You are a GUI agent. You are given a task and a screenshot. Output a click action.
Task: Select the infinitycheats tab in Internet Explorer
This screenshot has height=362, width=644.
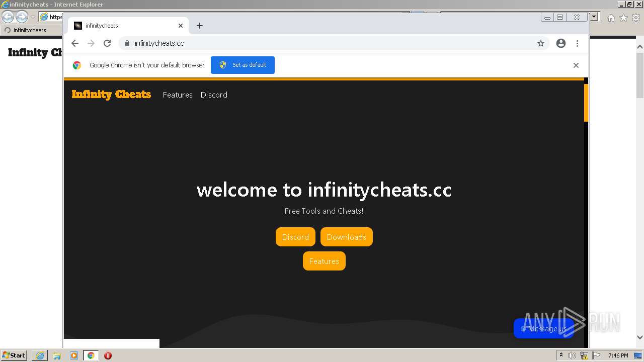[31, 30]
